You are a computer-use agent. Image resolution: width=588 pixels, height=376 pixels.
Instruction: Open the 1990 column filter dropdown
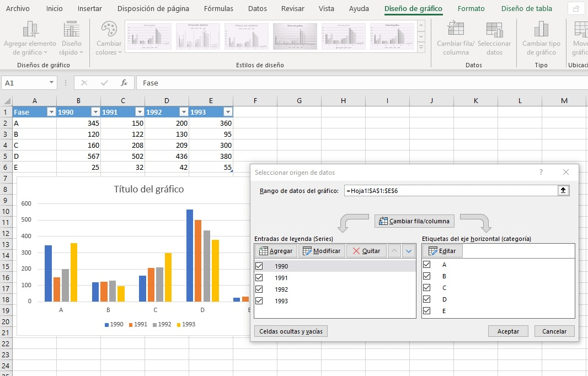(x=95, y=112)
